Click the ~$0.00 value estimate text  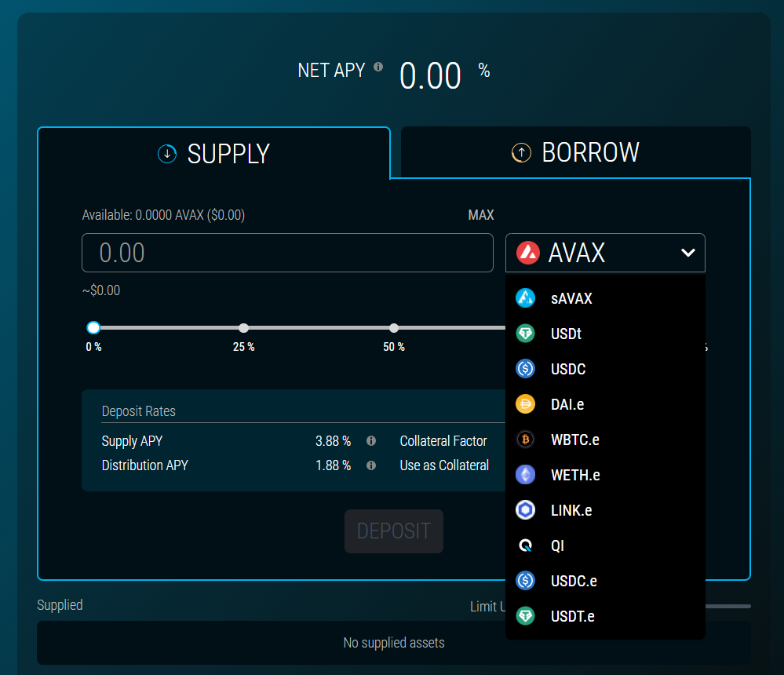tap(101, 290)
